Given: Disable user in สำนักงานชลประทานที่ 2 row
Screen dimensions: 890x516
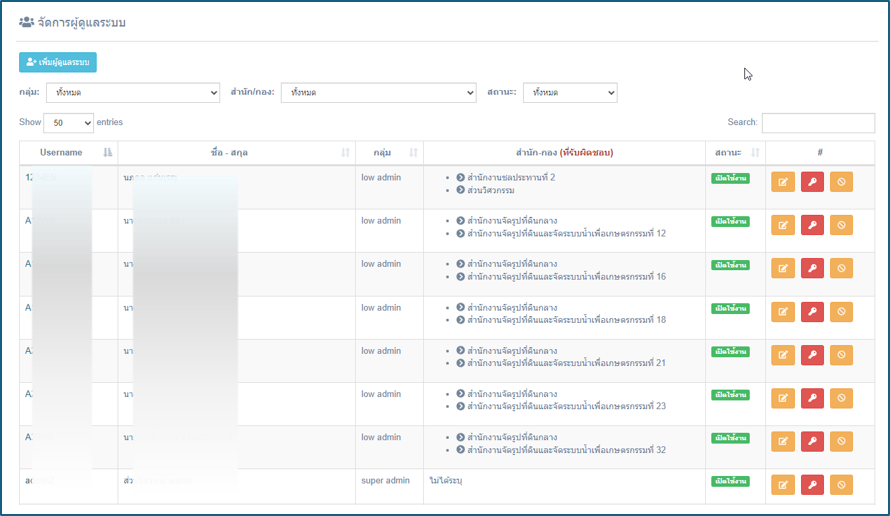Looking at the screenshot, I should [x=841, y=182].
